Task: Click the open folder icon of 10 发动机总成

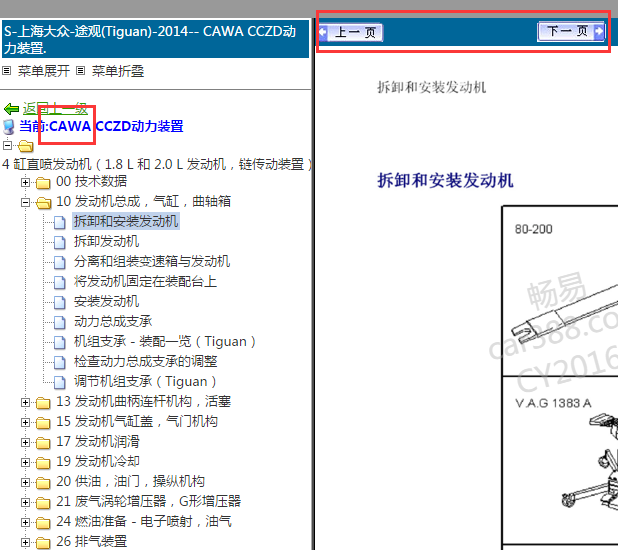Action: click(x=43, y=203)
